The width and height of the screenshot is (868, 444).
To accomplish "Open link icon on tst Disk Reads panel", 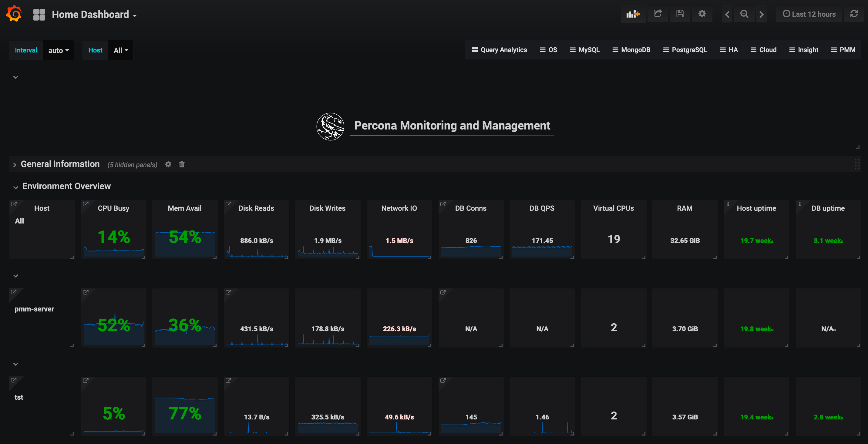I will (x=228, y=380).
